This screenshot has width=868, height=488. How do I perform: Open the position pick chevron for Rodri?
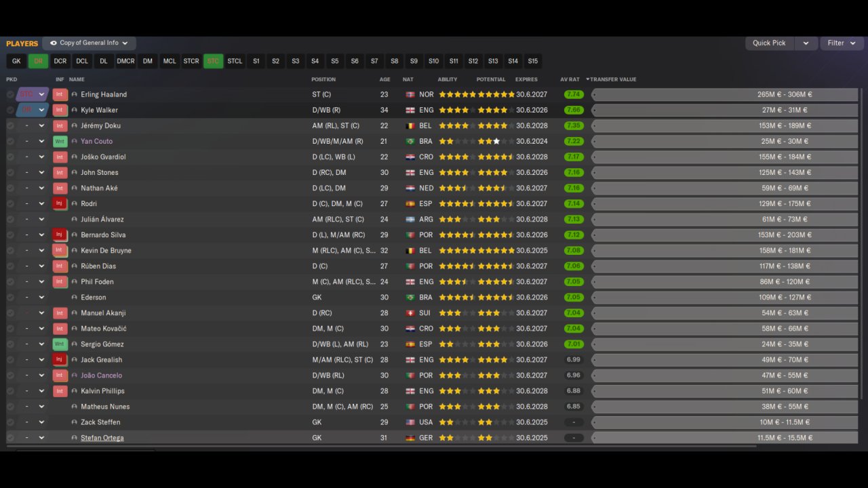pos(41,203)
